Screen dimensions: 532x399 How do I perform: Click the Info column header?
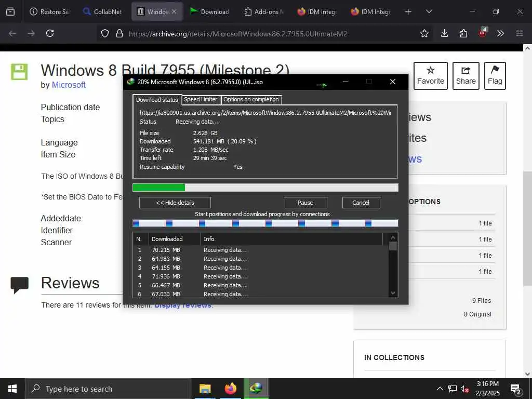coord(291,239)
